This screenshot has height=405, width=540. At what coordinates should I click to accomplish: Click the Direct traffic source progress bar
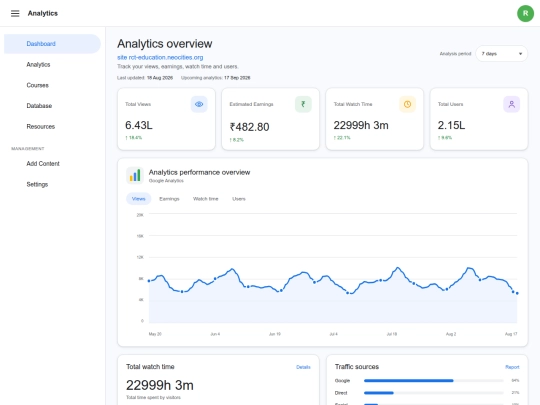click(x=434, y=393)
